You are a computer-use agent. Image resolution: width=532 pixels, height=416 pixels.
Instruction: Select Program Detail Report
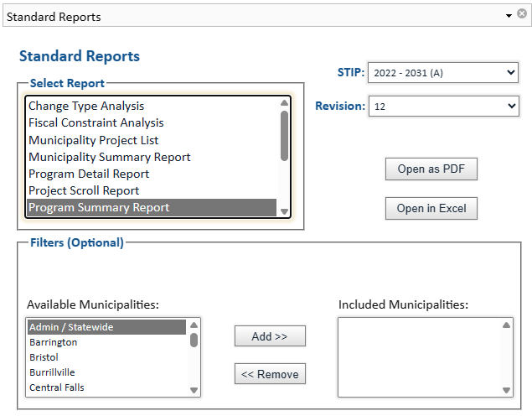(152, 174)
